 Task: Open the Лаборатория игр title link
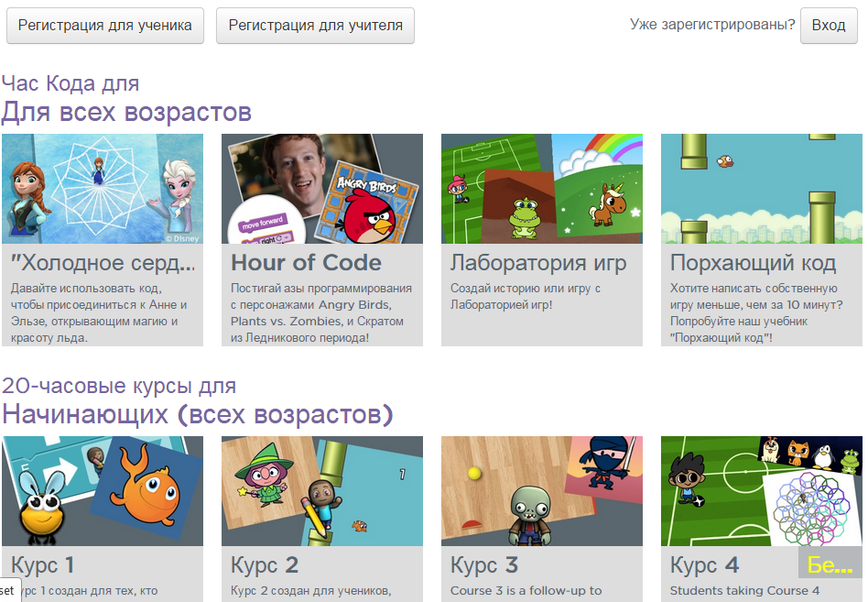(538, 263)
